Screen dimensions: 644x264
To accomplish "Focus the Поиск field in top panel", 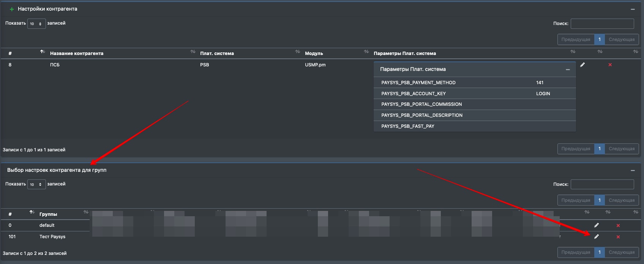I will pos(602,24).
